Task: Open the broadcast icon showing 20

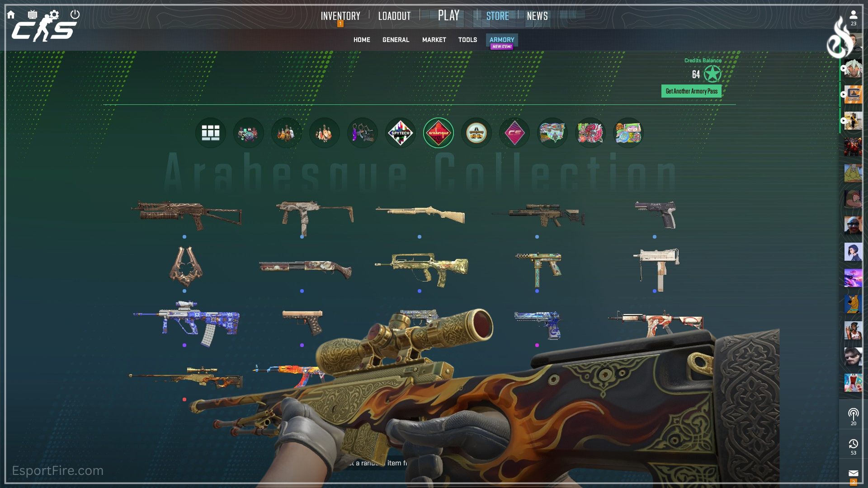Action: (853, 417)
